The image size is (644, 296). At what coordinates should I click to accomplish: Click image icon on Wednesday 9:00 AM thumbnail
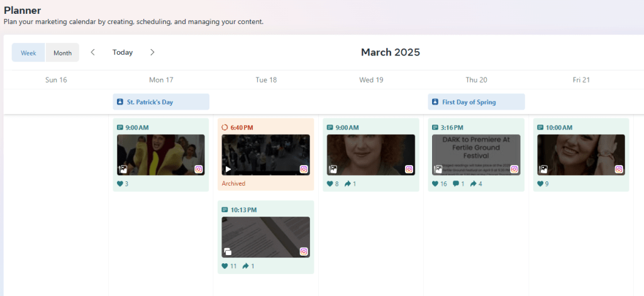[333, 169]
